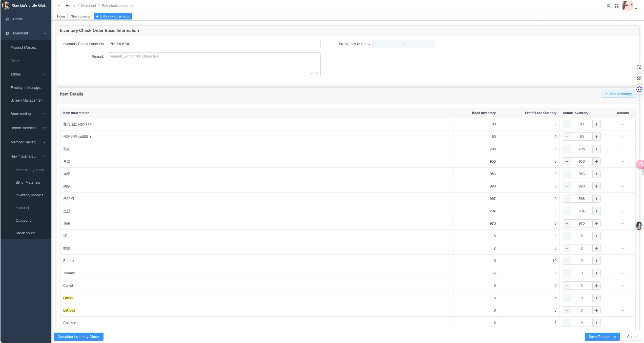Click the floating apps grid icon
The height and width of the screenshot is (343, 644).
tap(639, 78)
